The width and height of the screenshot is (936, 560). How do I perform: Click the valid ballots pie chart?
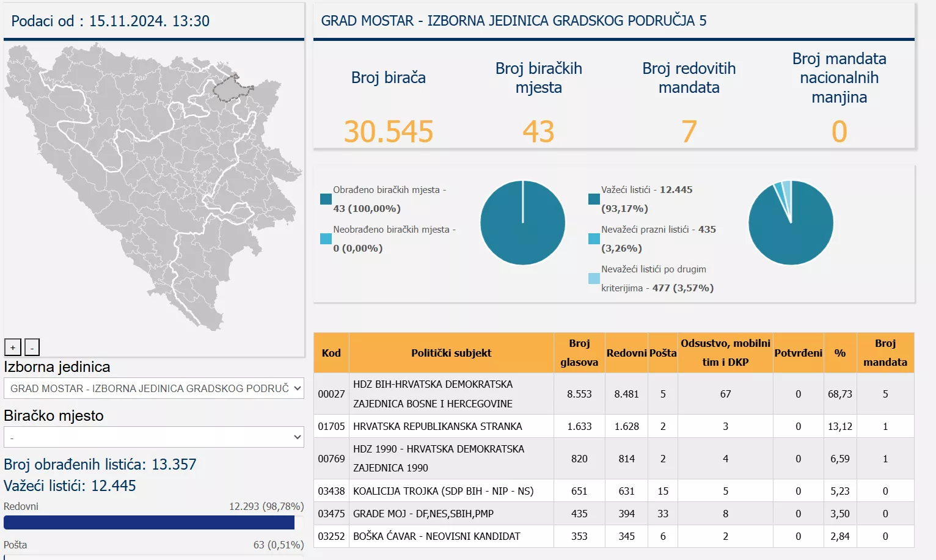click(x=791, y=223)
